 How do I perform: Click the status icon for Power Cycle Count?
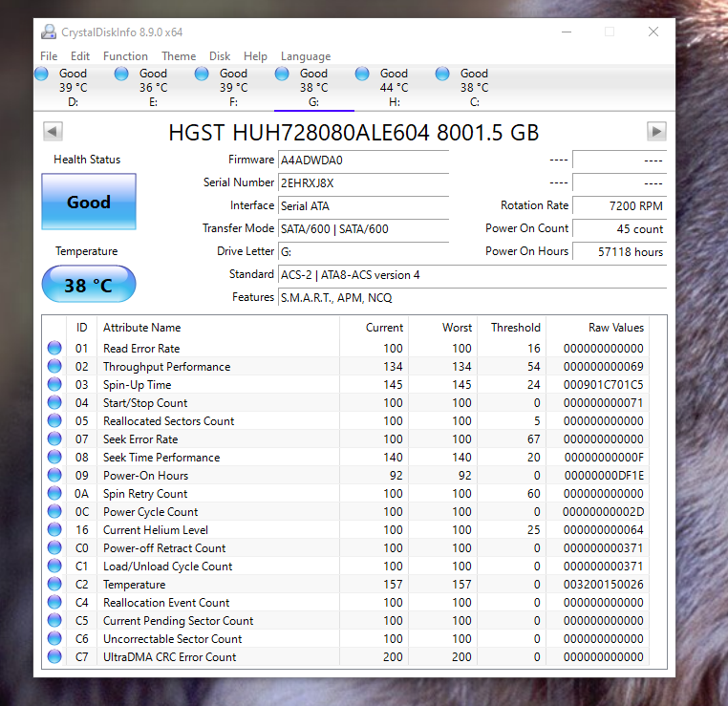click(x=54, y=511)
